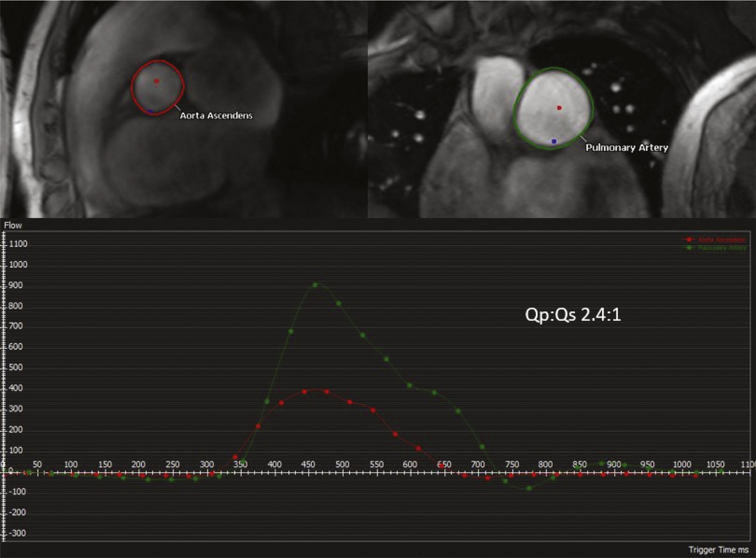Click red legend marker for Aorta Ascendens
The height and width of the screenshot is (558, 756).
click(x=689, y=239)
